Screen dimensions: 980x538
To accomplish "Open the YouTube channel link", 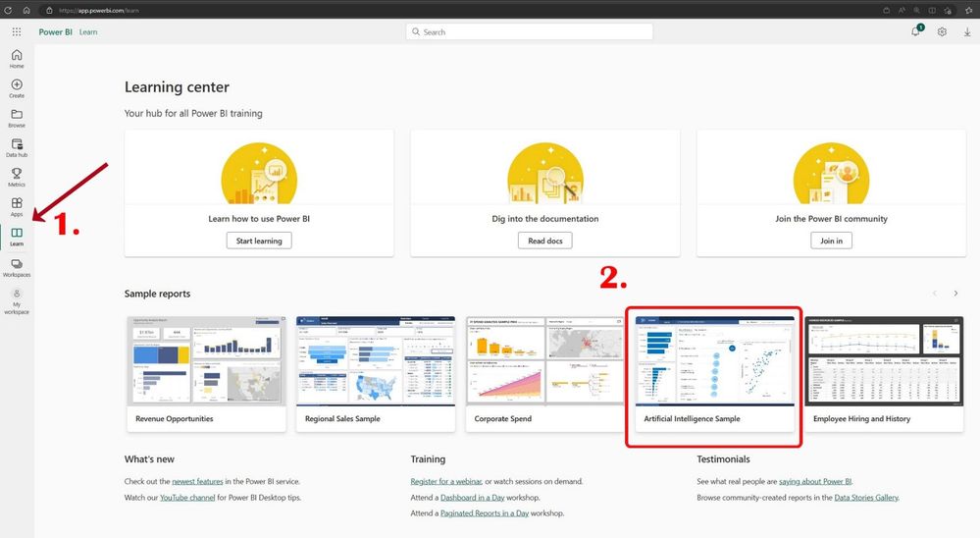I will coord(187,498).
